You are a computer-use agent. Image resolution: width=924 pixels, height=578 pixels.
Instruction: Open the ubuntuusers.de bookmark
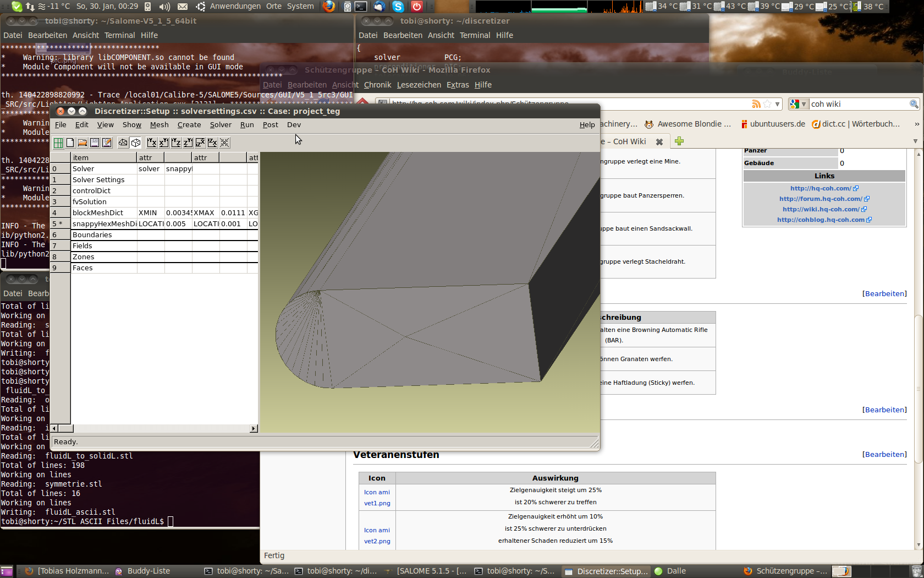[773, 124]
